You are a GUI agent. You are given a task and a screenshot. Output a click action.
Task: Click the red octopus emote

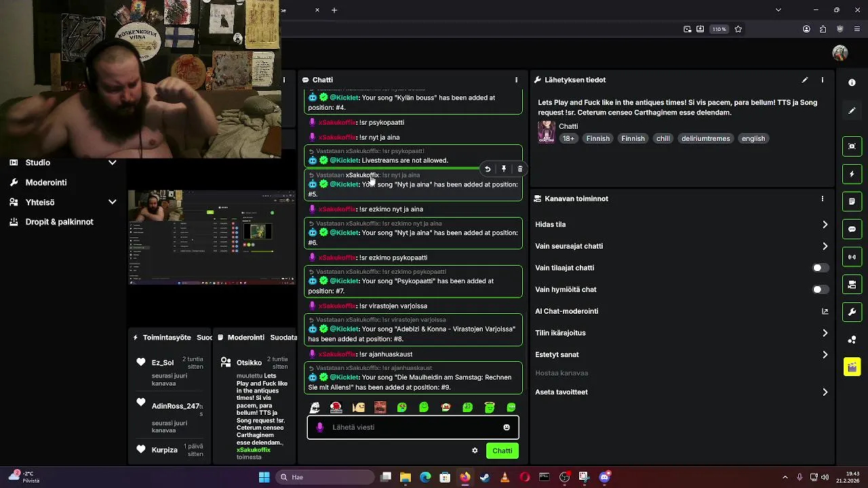pos(336,407)
